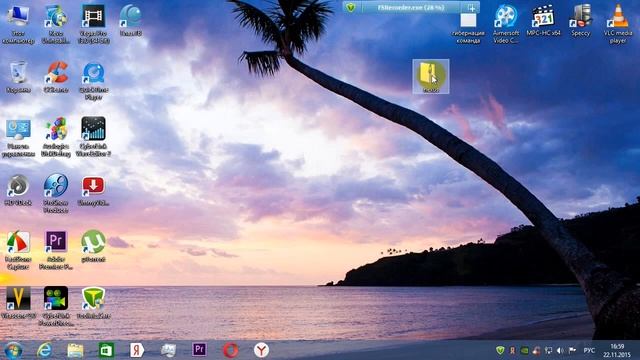Open the Recycle Bin

pyautogui.click(x=18, y=77)
